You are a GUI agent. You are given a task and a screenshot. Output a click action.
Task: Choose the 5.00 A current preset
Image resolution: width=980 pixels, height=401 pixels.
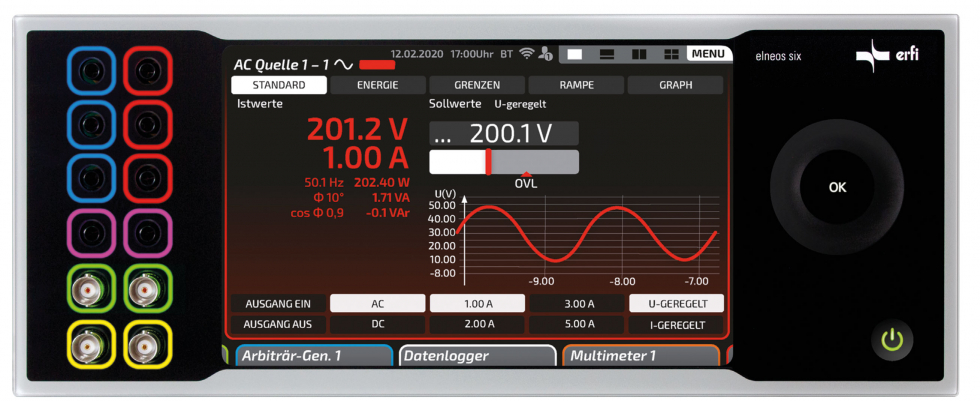pos(577,325)
